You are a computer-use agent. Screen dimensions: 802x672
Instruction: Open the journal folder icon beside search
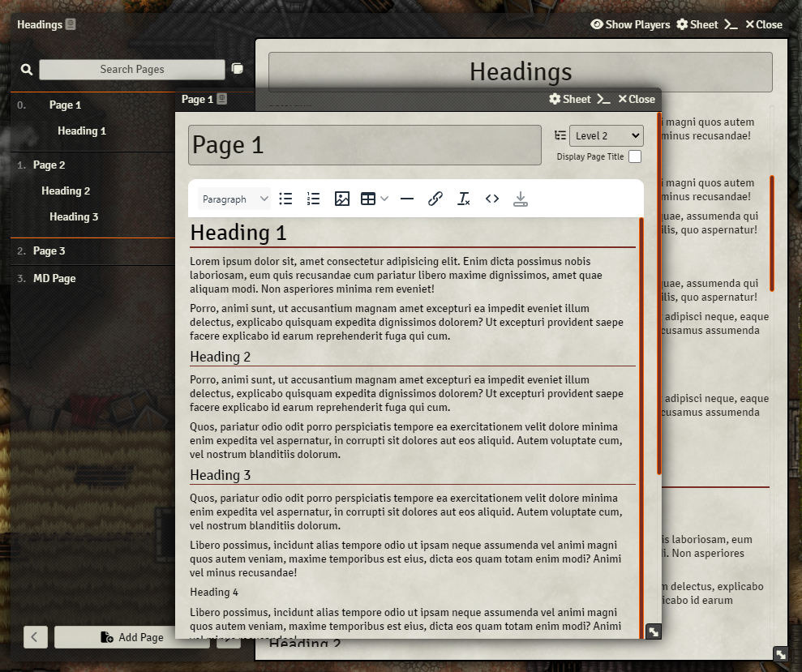pyautogui.click(x=237, y=69)
